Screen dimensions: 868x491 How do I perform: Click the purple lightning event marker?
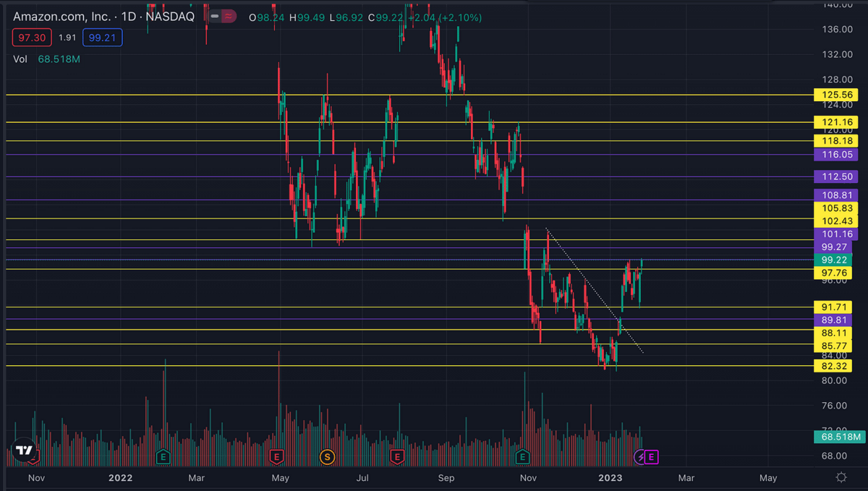(x=639, y=456)
